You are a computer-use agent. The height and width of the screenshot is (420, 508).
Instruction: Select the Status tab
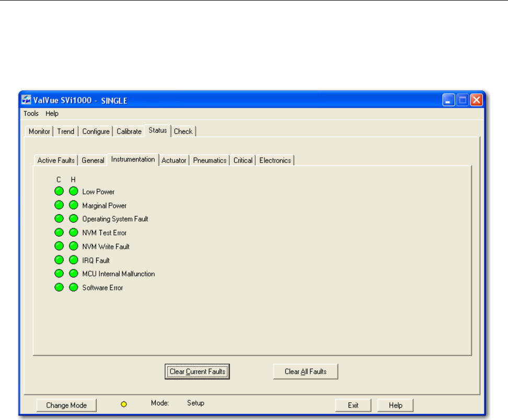(158, 131)
